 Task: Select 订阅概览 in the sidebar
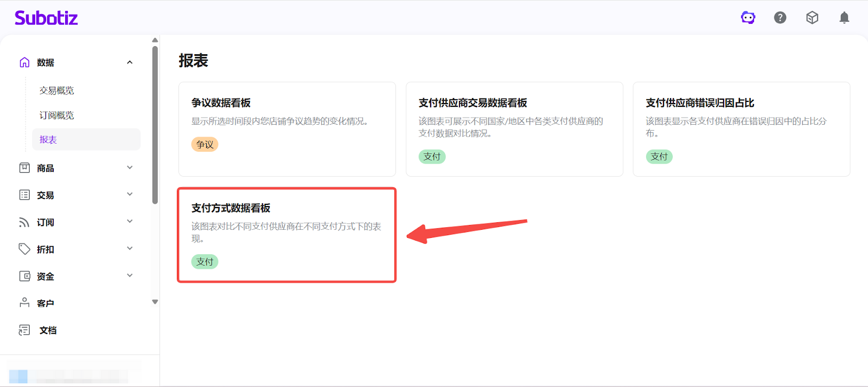tap(57, 115)
